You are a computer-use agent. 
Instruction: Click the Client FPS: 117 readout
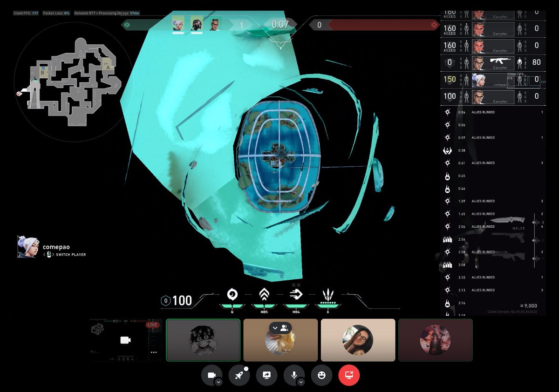click(x=26, y=14)
